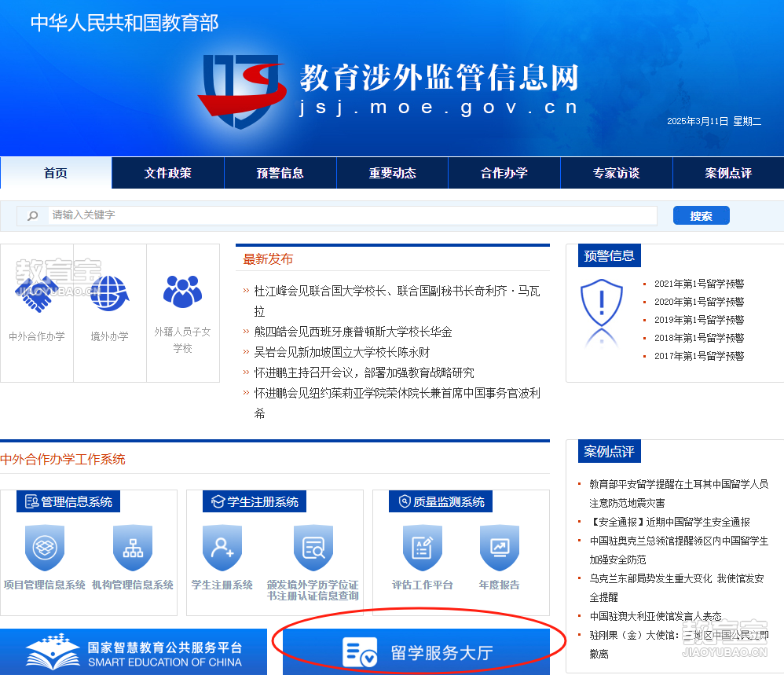Open 教育部平安留学提醒在土耳其 article
Screen dimensions: 784x675
tap(679, 493)
